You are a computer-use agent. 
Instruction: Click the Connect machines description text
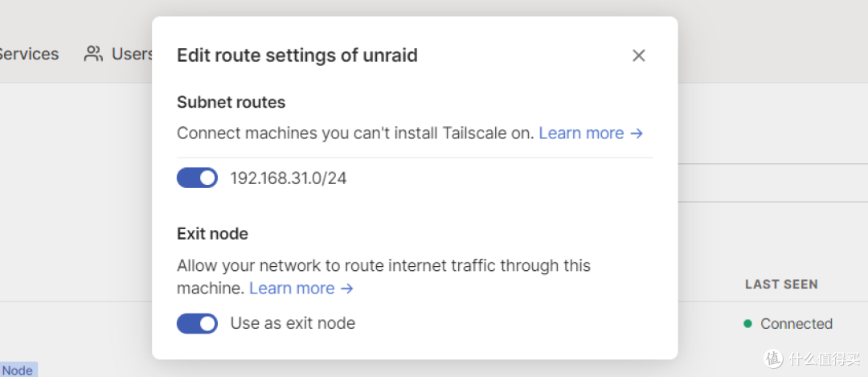355,133
